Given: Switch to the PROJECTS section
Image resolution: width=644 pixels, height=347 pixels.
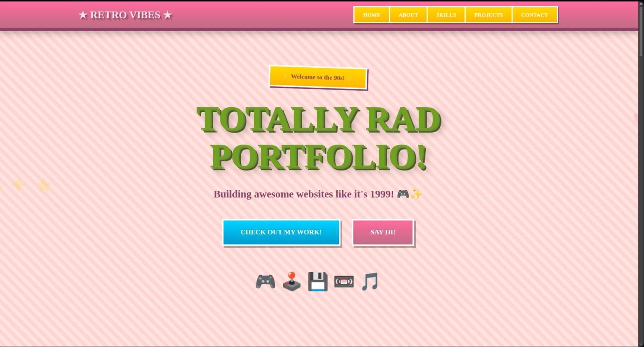Looking at the screenshot, I should click(x=488, y=15).
